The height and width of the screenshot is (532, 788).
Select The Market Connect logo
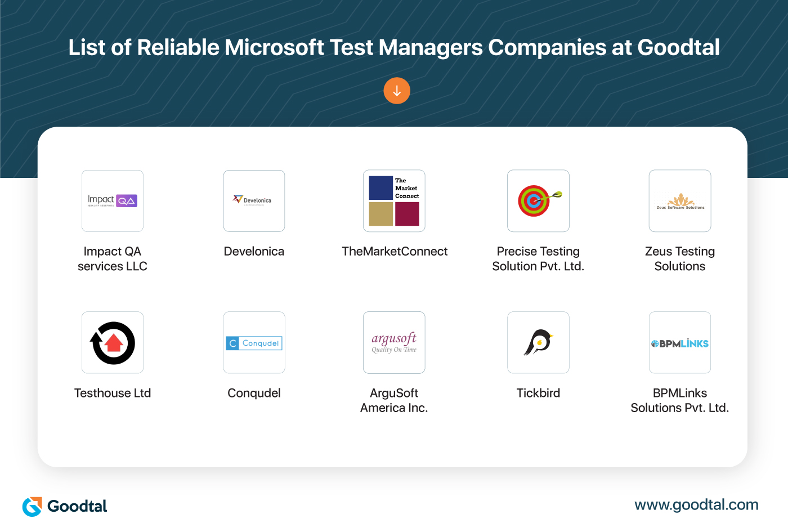[x=394, y=201]
